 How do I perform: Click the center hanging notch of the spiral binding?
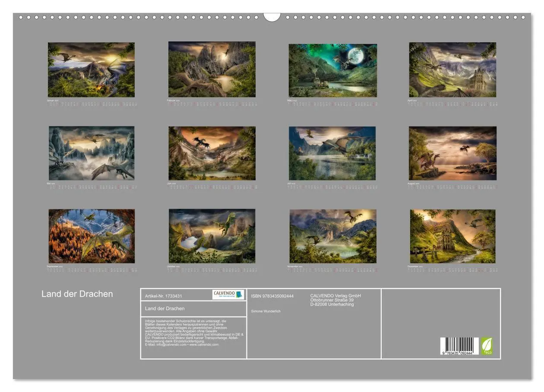pos(272,17)
